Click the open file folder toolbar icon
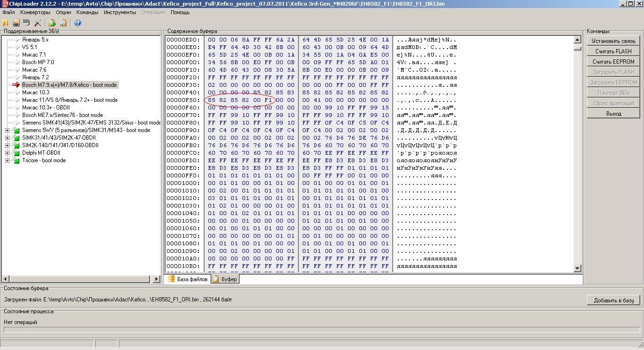Viewport: 644px width, 350px height. (6, 23)
